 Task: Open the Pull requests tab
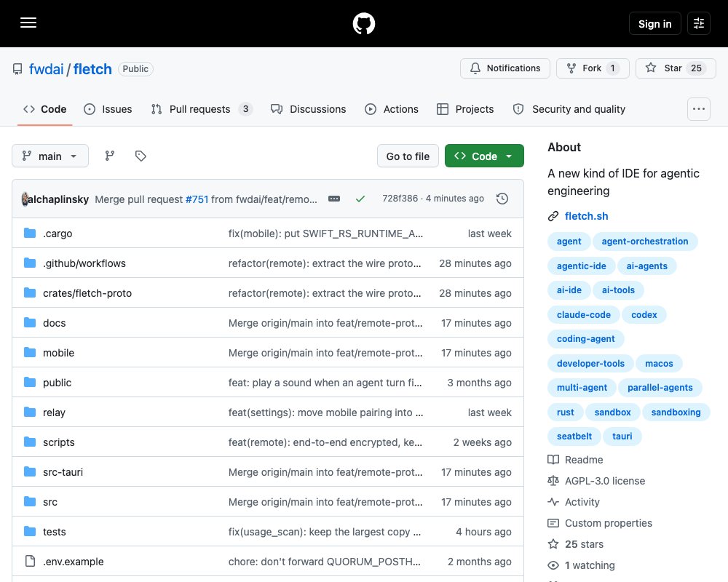tap(202, 109)
